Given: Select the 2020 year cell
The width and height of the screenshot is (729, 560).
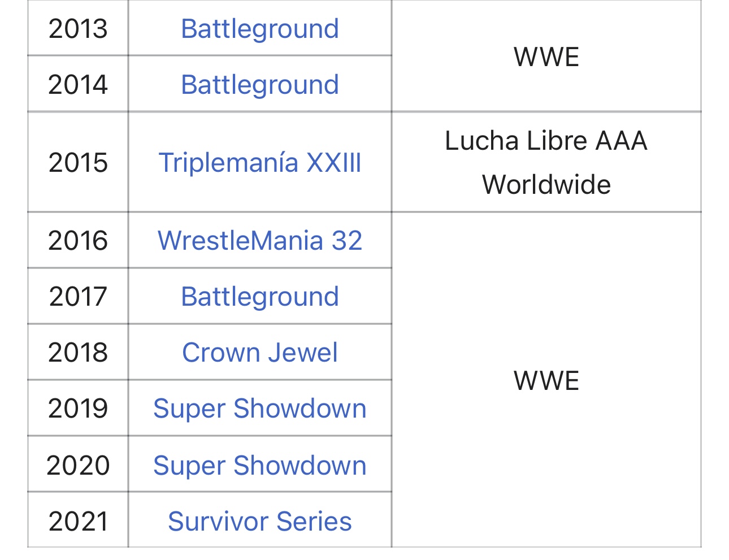Looking at the screenshot, I should tap(78, 466).
